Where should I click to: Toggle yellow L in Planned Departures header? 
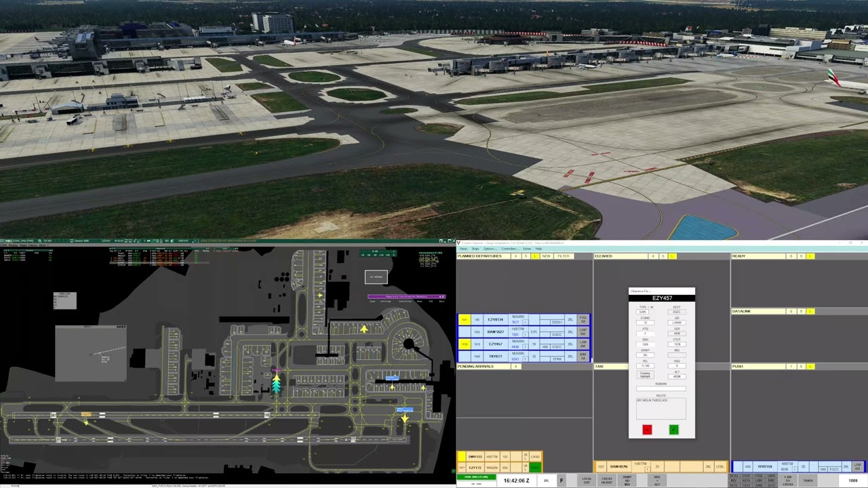tap(535, 256)
